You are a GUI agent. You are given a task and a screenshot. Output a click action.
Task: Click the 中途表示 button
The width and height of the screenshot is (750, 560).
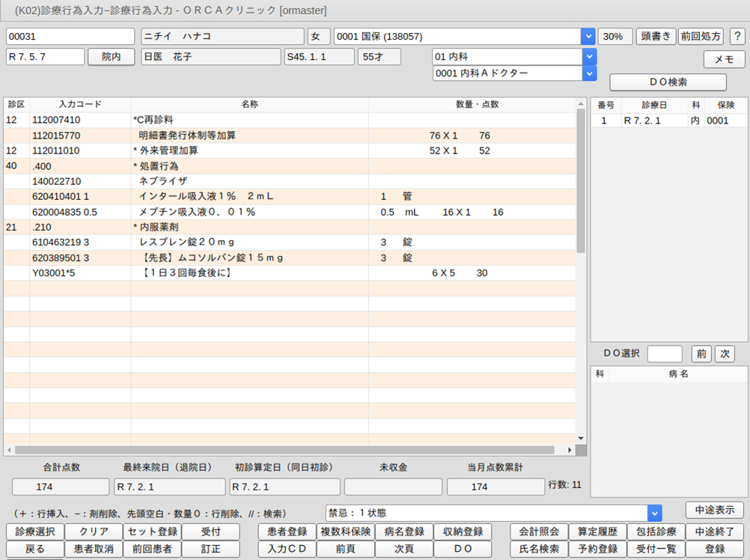click(714, 511)
